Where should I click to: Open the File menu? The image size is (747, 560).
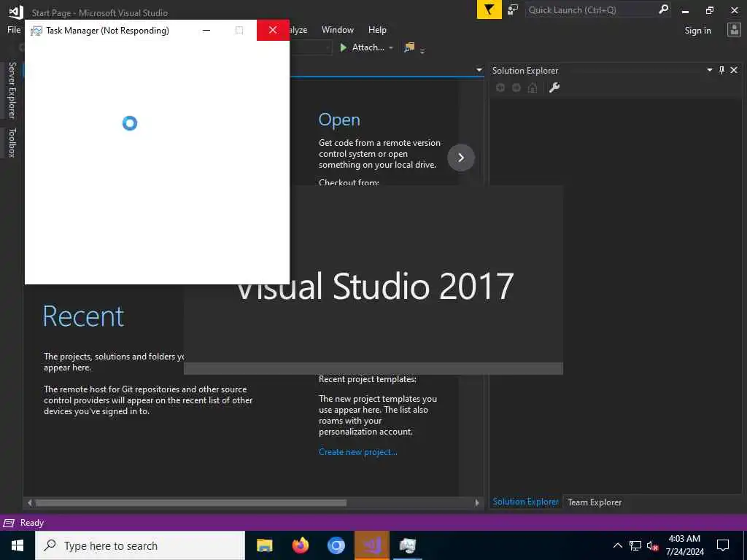pos(14,29)
